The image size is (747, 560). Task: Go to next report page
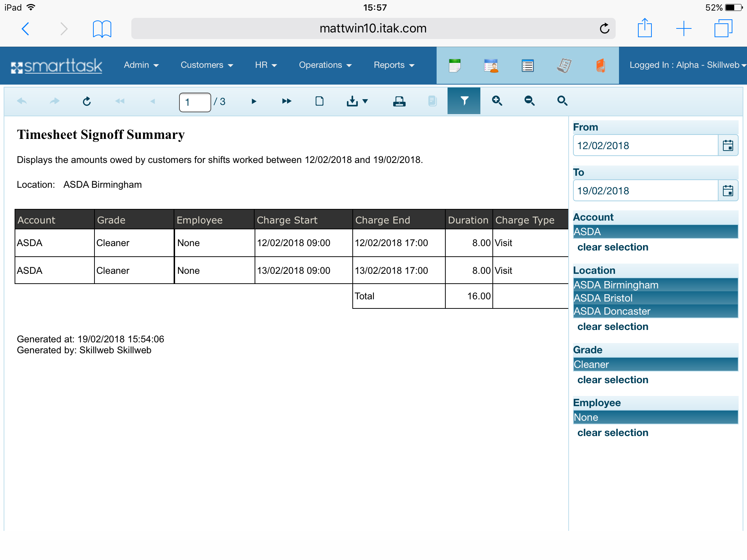click(x=254, y=101)
